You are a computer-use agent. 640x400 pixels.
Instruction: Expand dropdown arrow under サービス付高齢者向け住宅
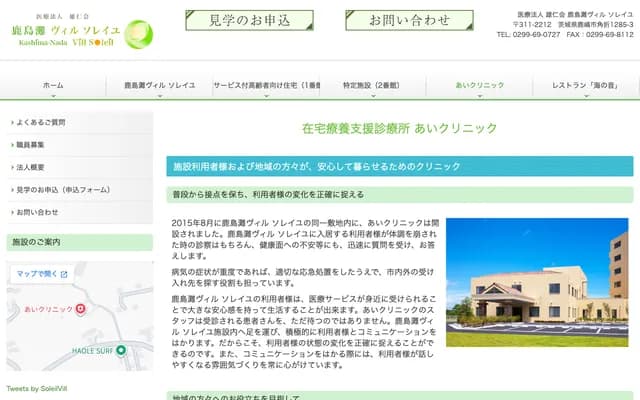pyautogui.click(x=267, y=96)
